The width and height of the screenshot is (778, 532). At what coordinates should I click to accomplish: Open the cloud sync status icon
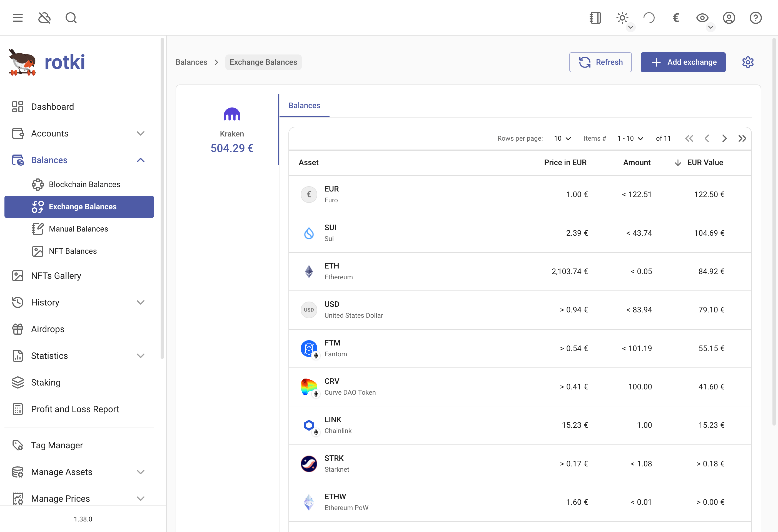pyautogui.click(x=44, y=18)
